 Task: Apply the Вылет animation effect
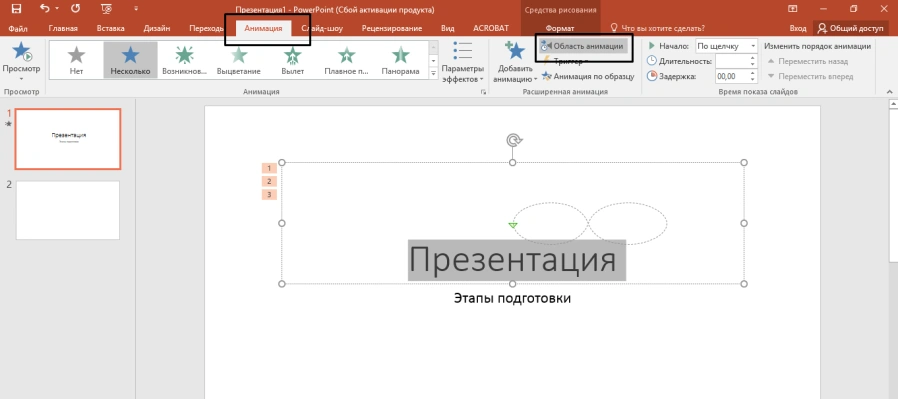coord(293,60)
